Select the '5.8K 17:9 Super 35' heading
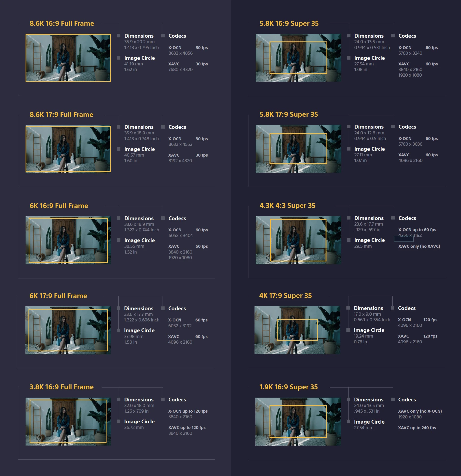Screen dimensions: 461x476 (289, 114)
